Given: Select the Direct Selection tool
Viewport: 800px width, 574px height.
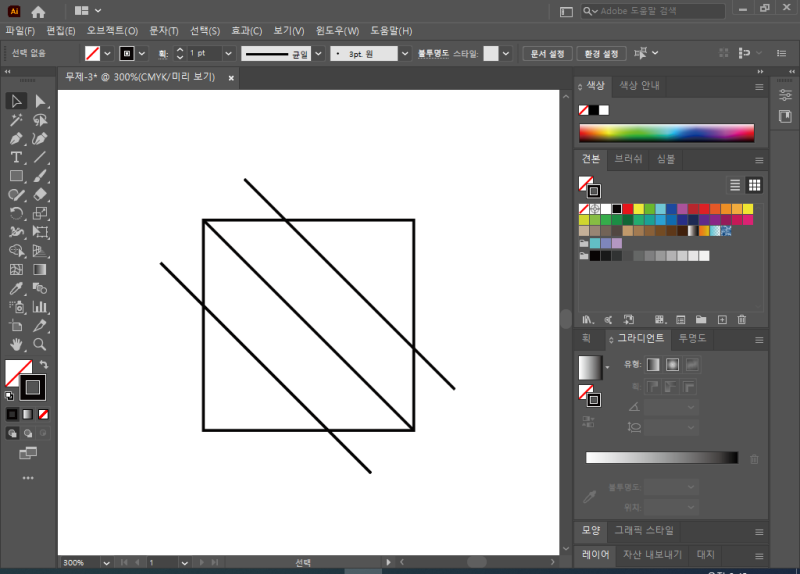Looking at the screenshot, I should (40, 101).
